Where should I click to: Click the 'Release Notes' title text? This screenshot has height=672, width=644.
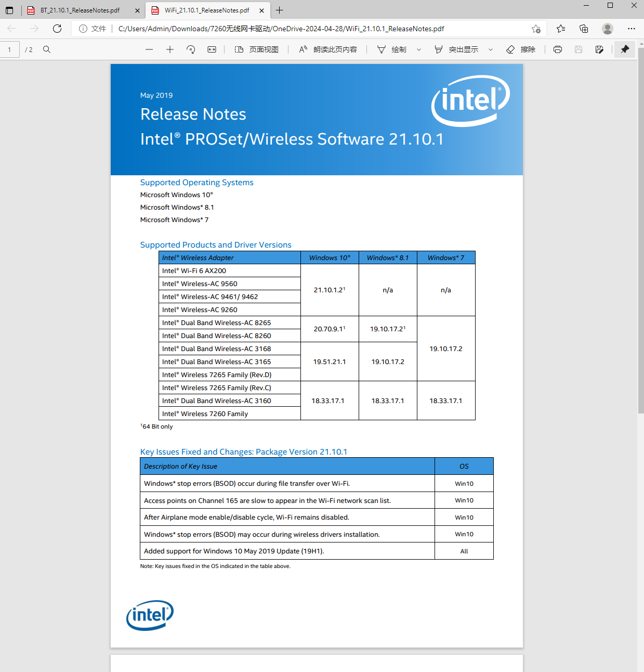click(x=193, y=114)
